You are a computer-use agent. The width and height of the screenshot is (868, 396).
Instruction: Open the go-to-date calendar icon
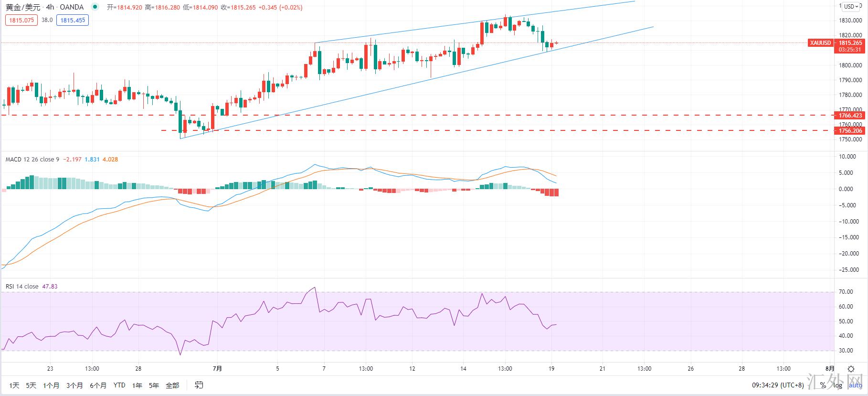[199, 385]
